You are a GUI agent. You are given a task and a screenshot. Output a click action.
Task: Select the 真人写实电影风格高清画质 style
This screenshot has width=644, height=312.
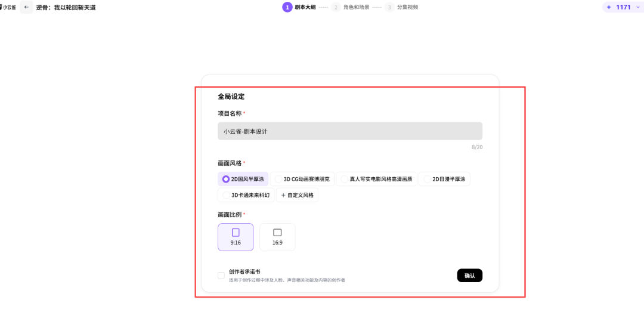coord(377,179)
